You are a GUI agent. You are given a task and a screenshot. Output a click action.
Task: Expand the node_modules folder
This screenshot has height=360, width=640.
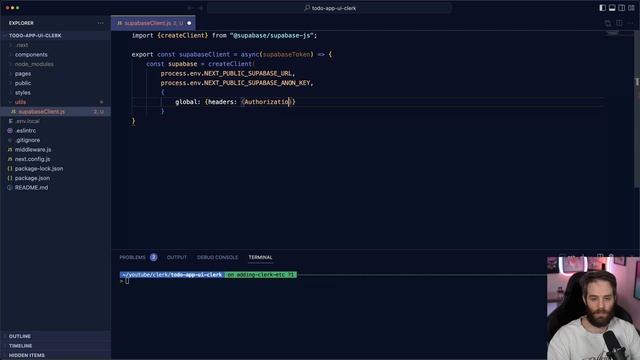(34, 64)
